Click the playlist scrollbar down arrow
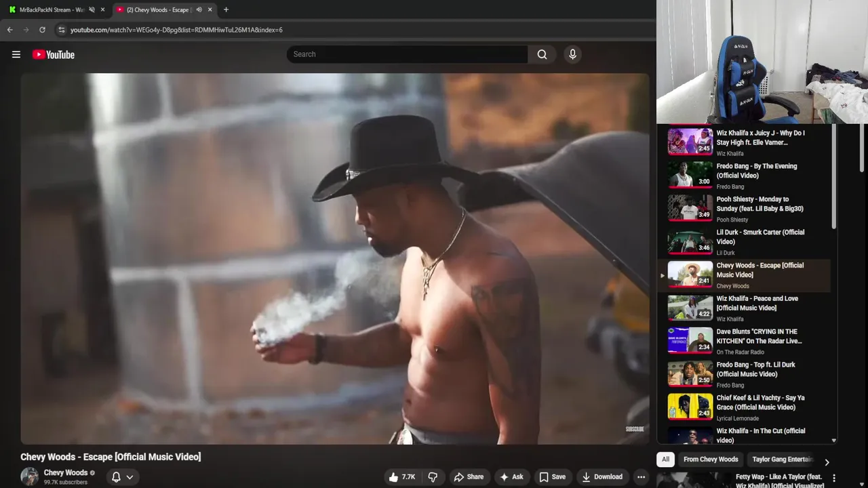Screen dimensions: 868x488 (x=833, y=441)
